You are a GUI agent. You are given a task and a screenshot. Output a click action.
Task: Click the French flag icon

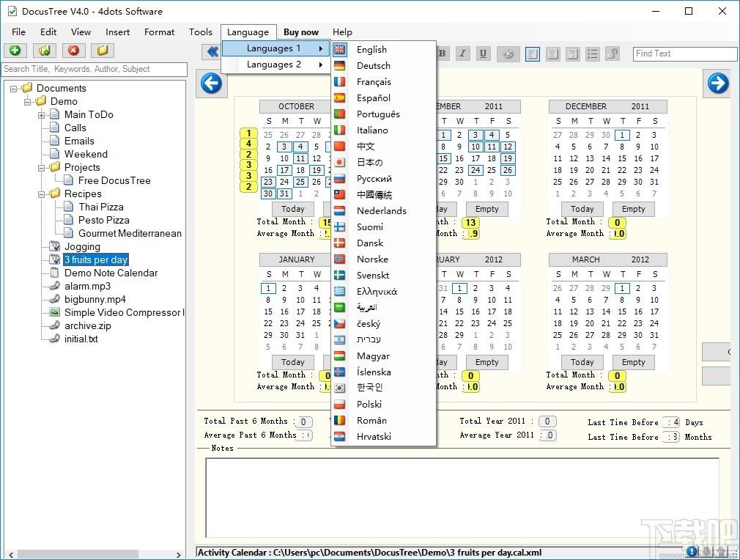pos(339,81)
